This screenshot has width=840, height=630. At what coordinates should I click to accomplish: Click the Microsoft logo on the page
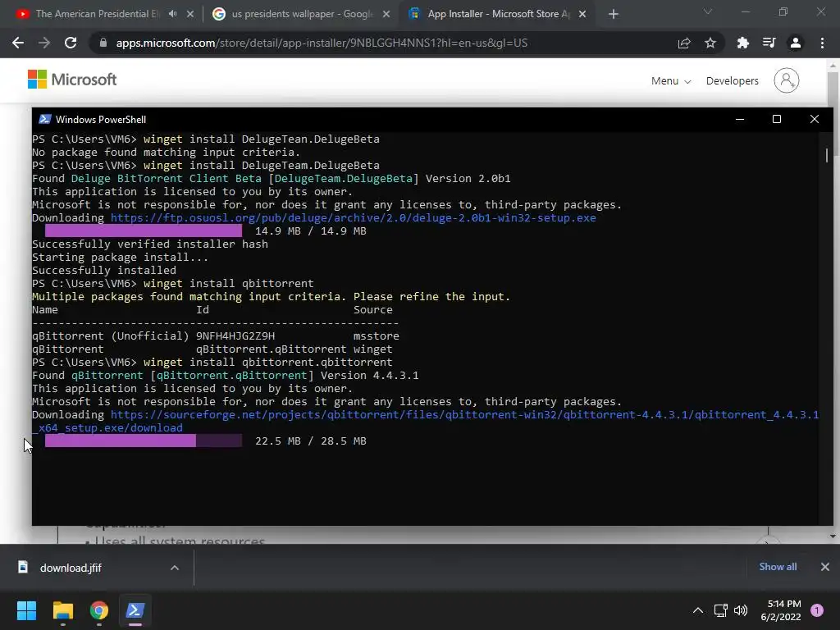coord(72,80)
